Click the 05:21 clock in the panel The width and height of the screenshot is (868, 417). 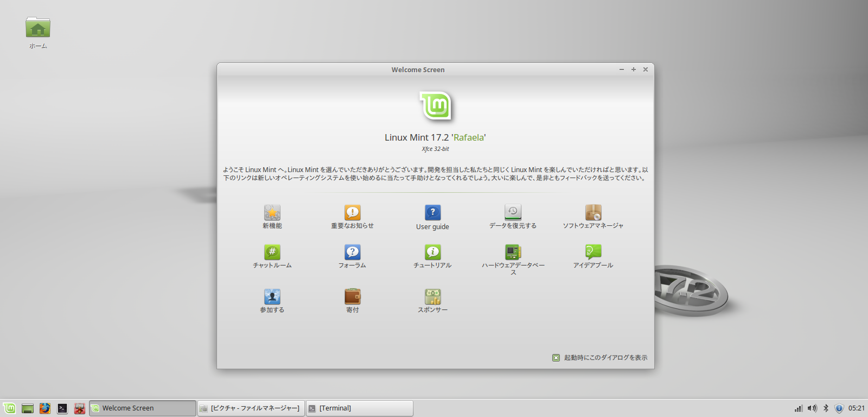pos(857,408)
